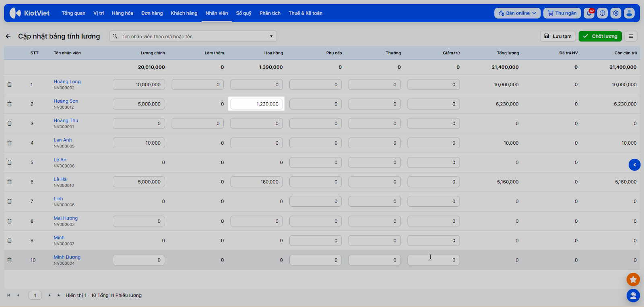Click the Lưu tạm button
Image resolution: width=644 pixels, height=307 pixels.
558,36
